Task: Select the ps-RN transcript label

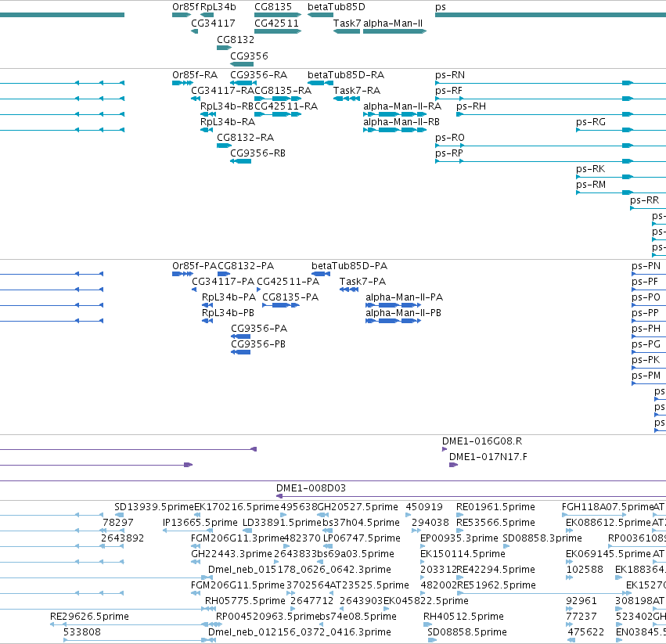Action: click(x=450, y=75)
